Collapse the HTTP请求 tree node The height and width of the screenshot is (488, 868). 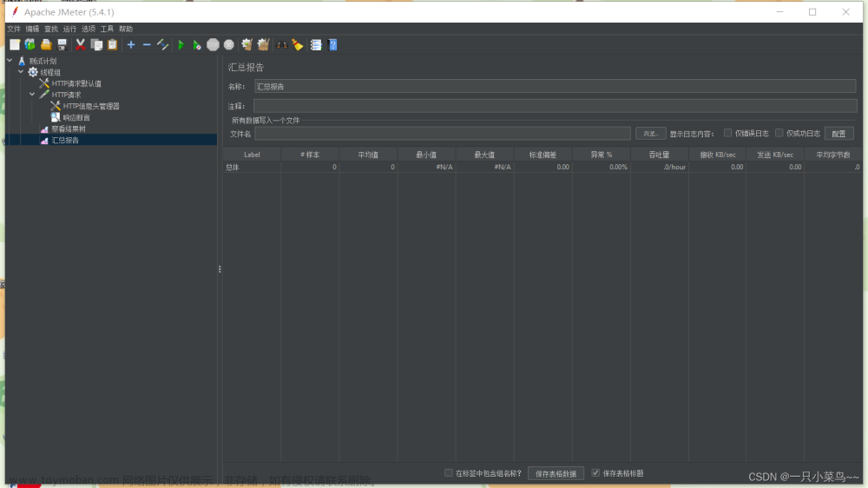[x=32, y=94]
